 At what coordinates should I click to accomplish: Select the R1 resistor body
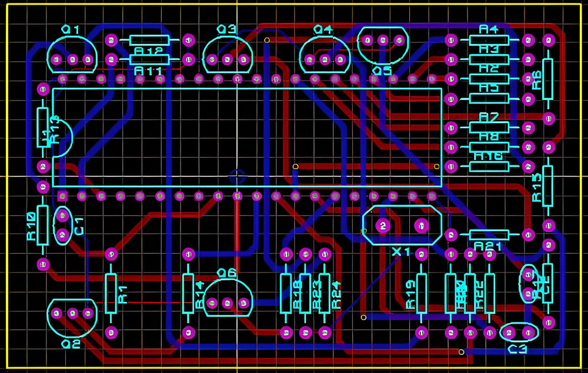pos(111,293)
